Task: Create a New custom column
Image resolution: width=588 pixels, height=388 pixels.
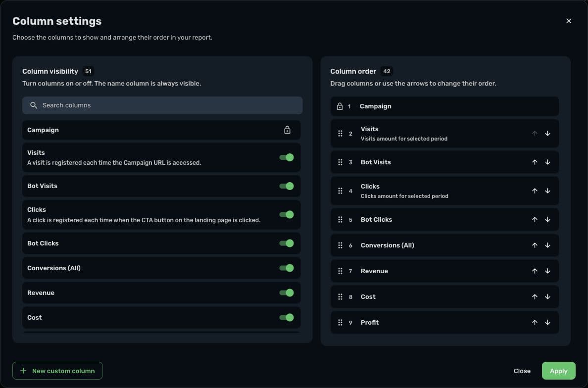Action: [x=57, y=371]
